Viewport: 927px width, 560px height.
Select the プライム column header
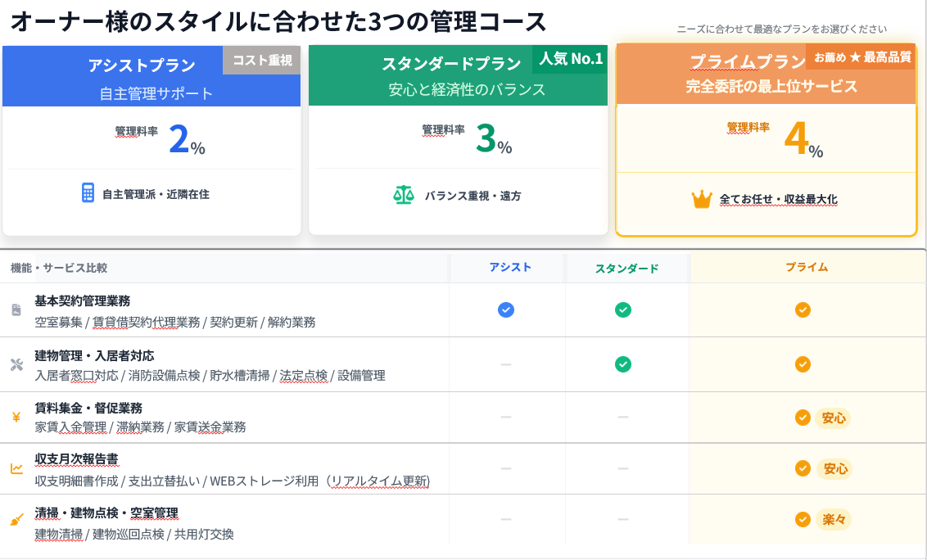pyautogui.click(x=807, y=267)
